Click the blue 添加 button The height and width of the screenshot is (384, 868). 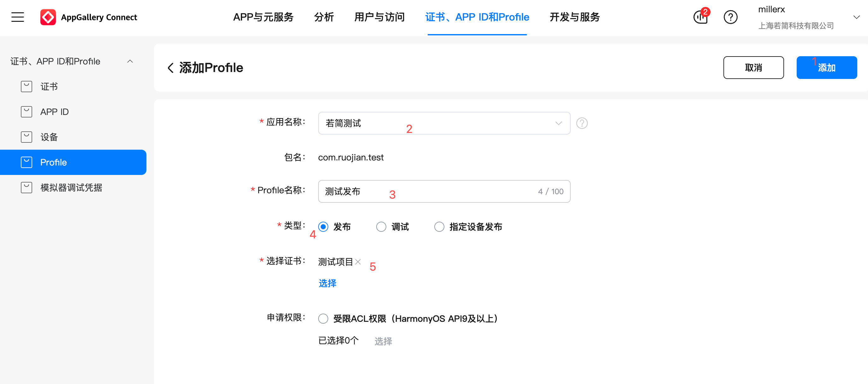click(x=826, y=68)
